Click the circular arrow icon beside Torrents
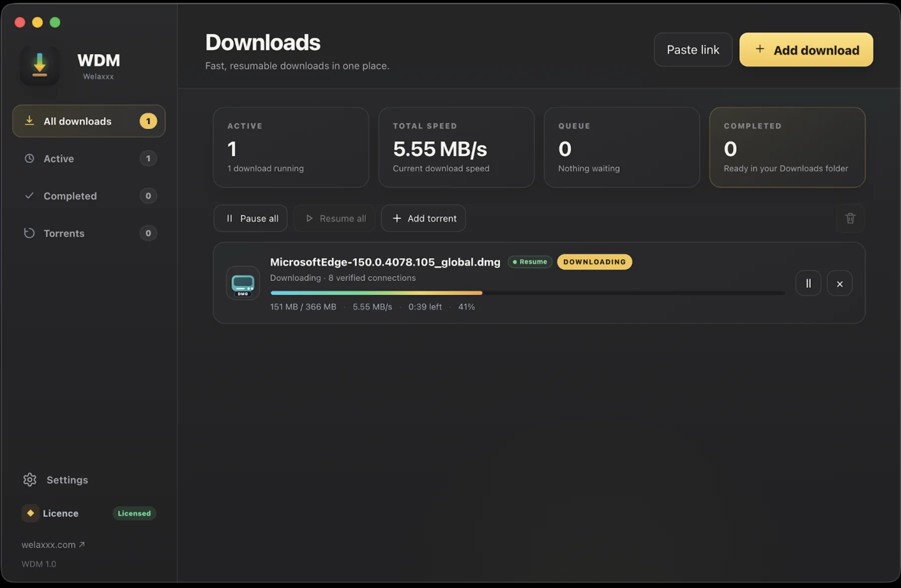This screenshot has height=588, width=901. click(x=30, y=233)
